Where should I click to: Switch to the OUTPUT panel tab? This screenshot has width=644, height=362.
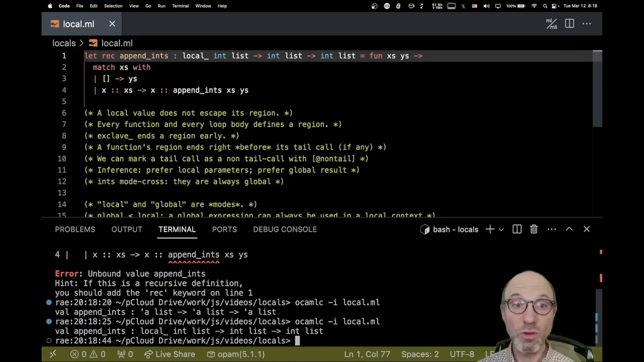pos(127,229)
